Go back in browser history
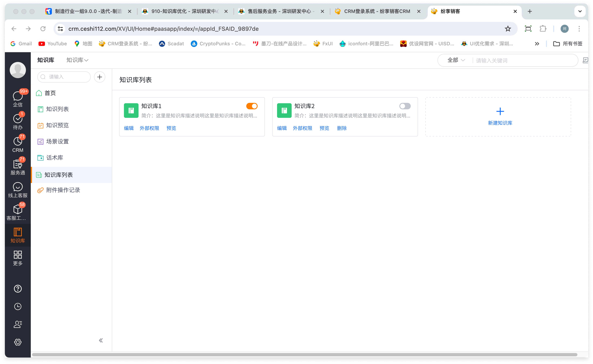This screenshot has width=593, height=364. (x=14, y=29)
